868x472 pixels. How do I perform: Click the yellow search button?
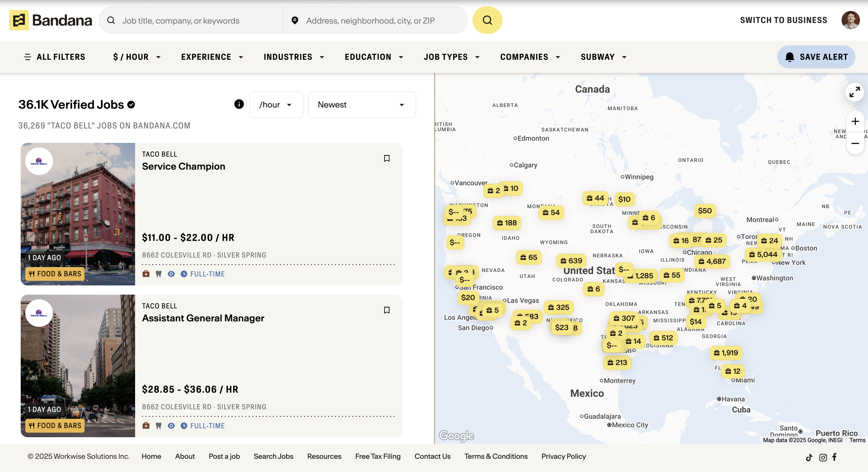tap(487, 20)
